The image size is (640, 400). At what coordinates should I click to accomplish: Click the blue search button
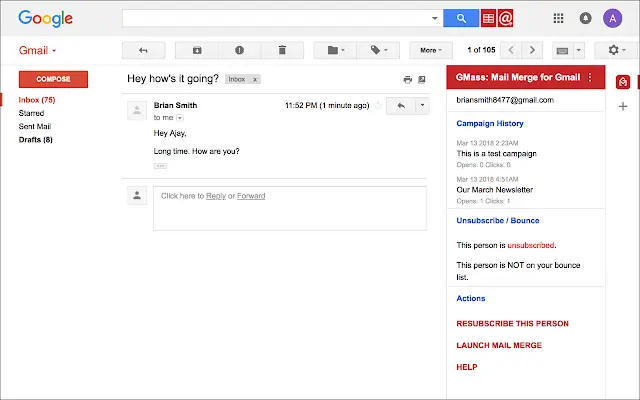pos(461,18)
